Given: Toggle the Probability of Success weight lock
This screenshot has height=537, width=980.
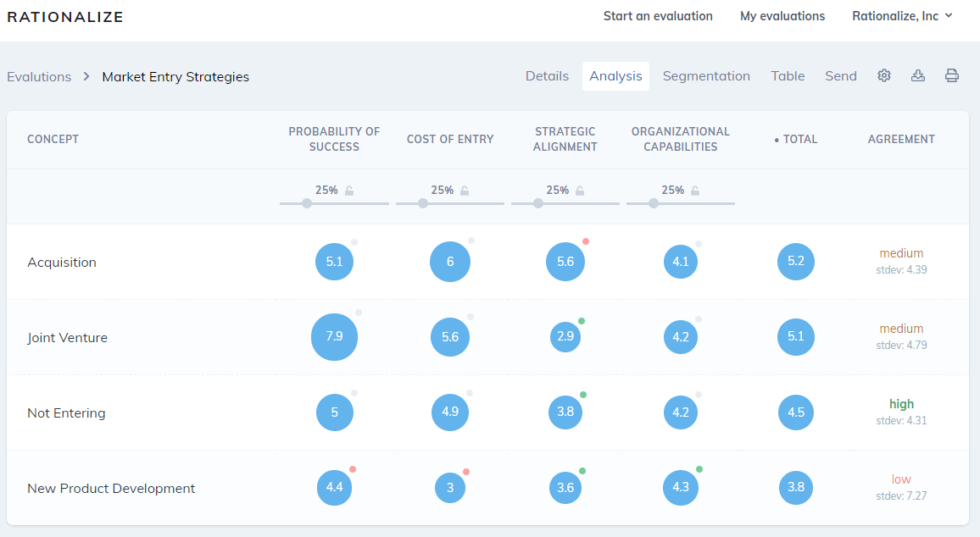Looking at the screenshot, I should (349, 191).
